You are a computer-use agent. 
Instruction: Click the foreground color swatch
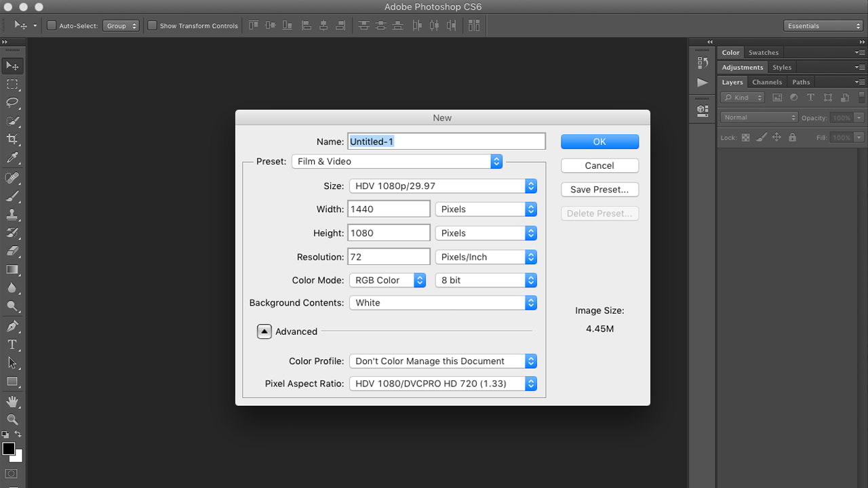[8, 448]
